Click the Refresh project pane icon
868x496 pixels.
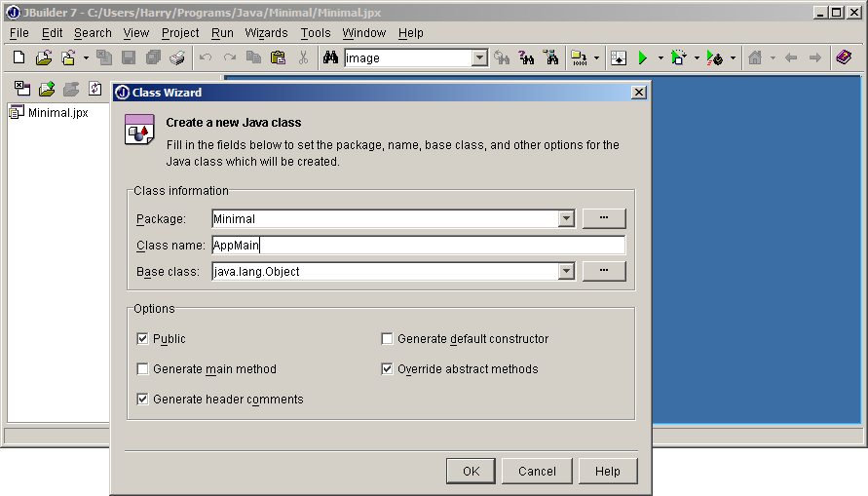pos(95,89)
